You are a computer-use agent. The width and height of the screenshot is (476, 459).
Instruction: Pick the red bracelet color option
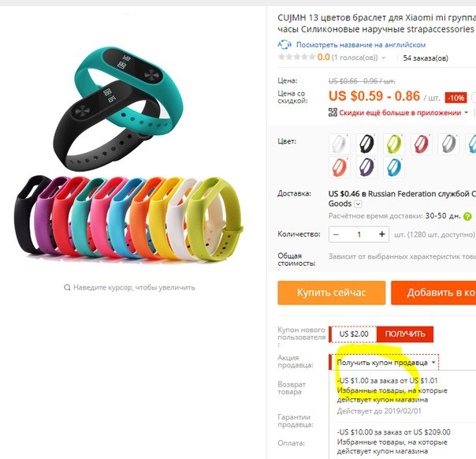point(422,144)
